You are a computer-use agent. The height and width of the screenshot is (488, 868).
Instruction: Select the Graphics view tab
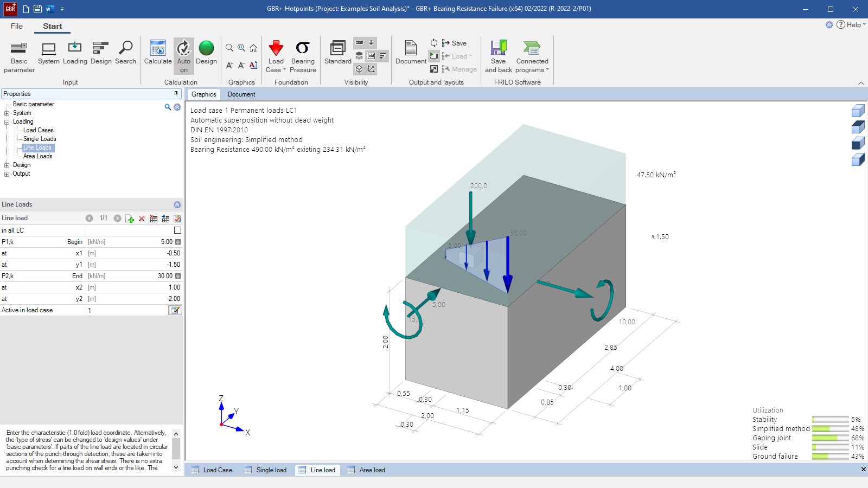pos(203,94)
